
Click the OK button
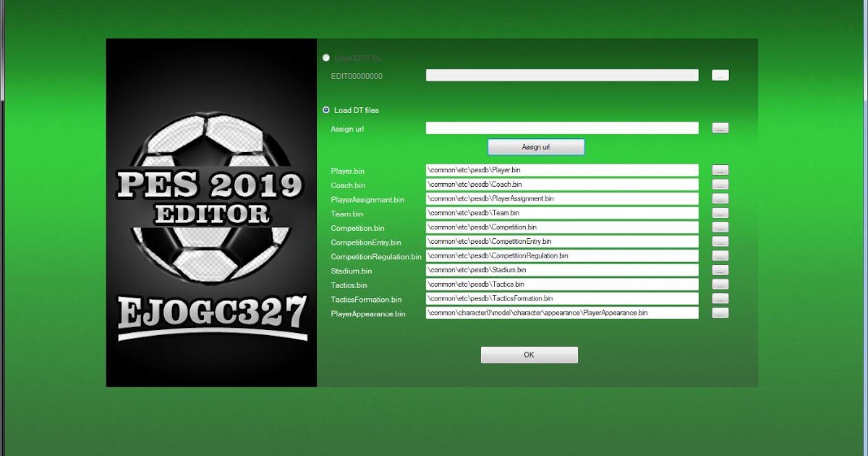coord(529,355)
